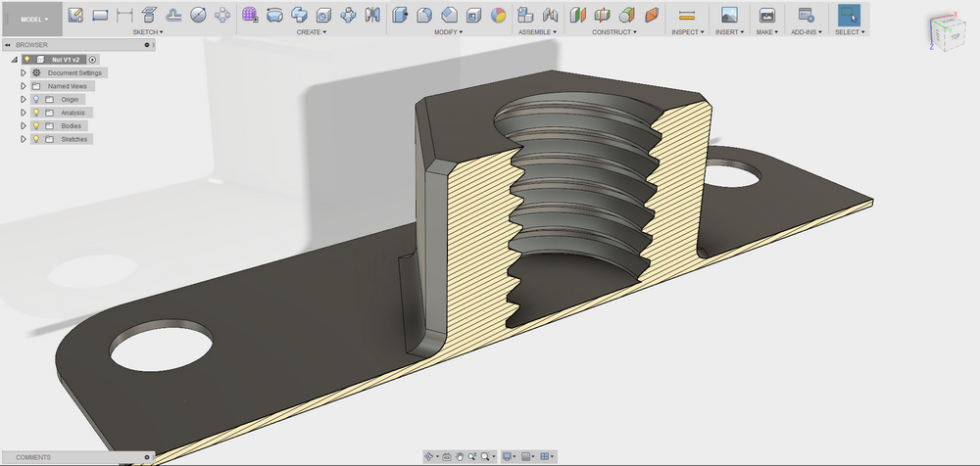This screenshot has height=466, width=980.
Task: Click the Make 3D Print icon
Action: tap(767, 15)
